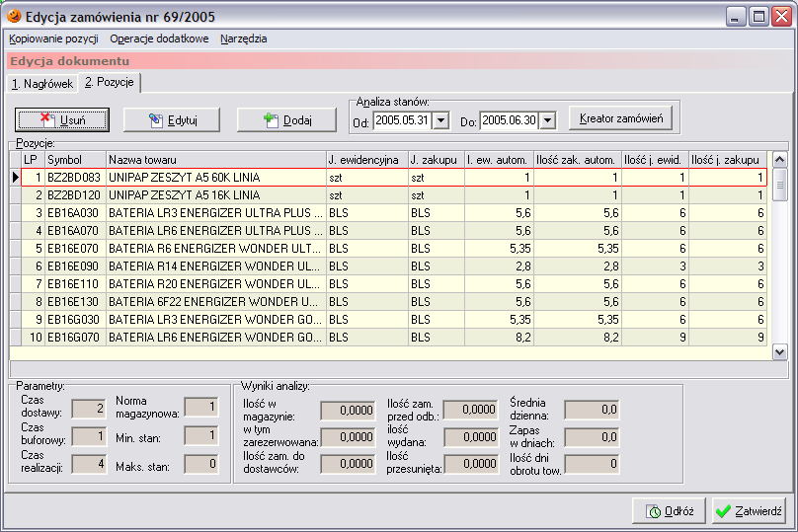Click the edit document icon on Edytuj

click(156, 120)
